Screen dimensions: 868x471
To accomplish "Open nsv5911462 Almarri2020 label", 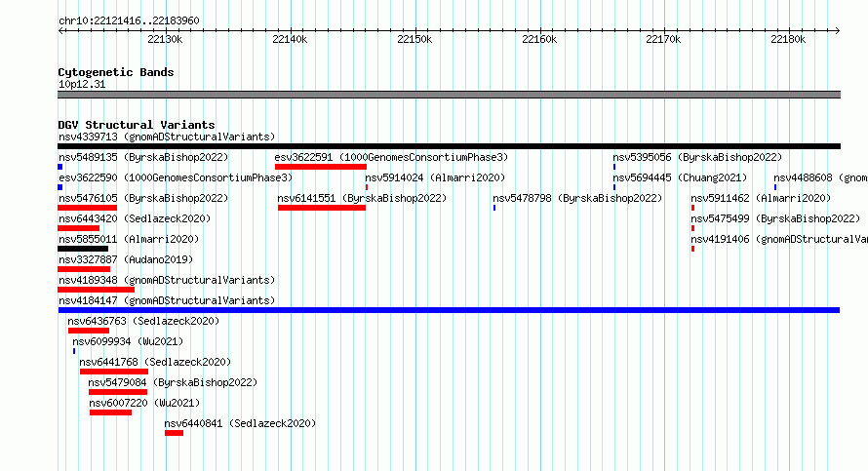I will click(x=761, y=198).
